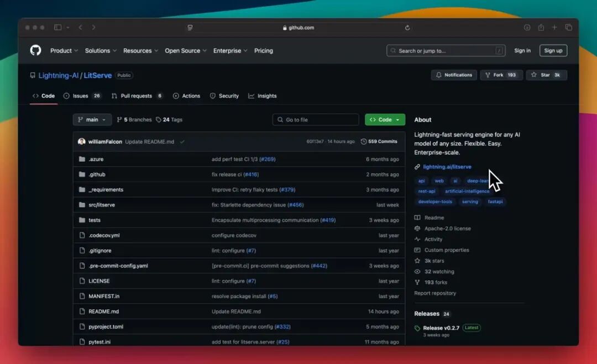Screen dimensions: 597x364
Task: Switch to the Pull requests tab
Action: click(138, 96)
